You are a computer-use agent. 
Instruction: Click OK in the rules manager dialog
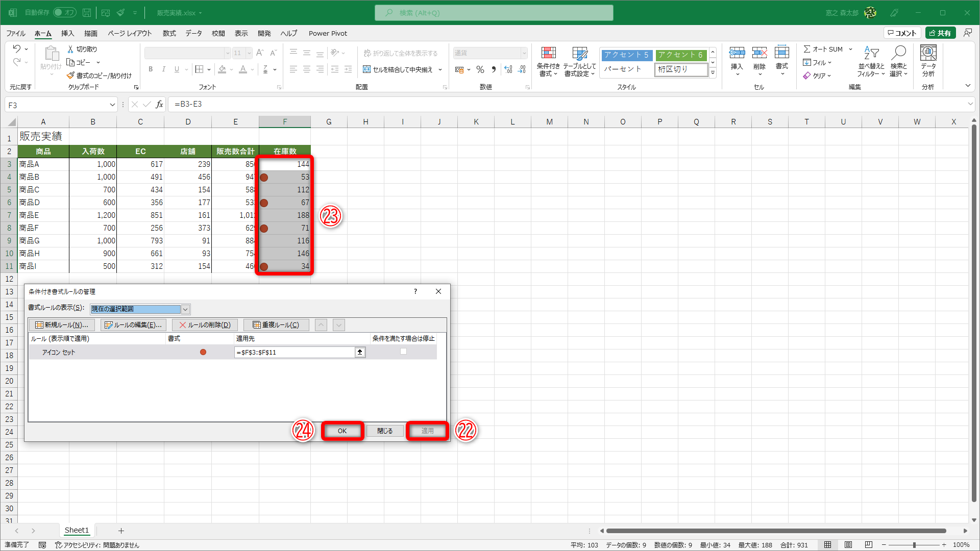[342, 431]
